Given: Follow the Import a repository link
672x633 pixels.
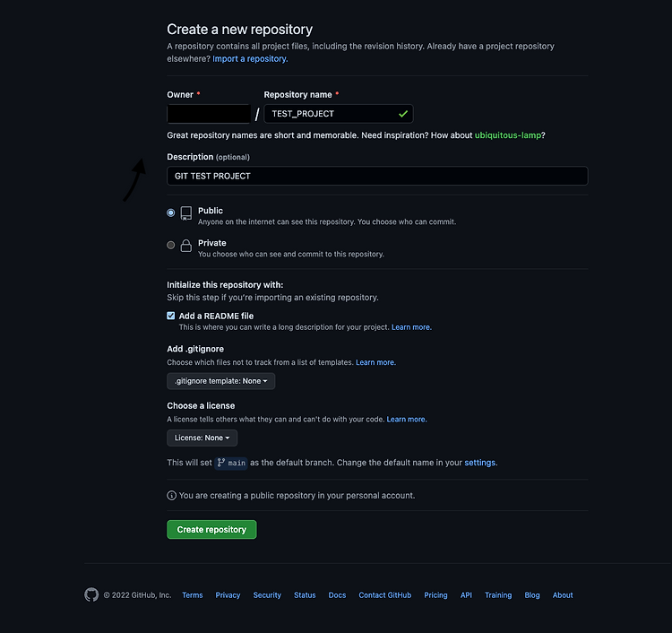Looking at the screenshot, I should (250, 59).
